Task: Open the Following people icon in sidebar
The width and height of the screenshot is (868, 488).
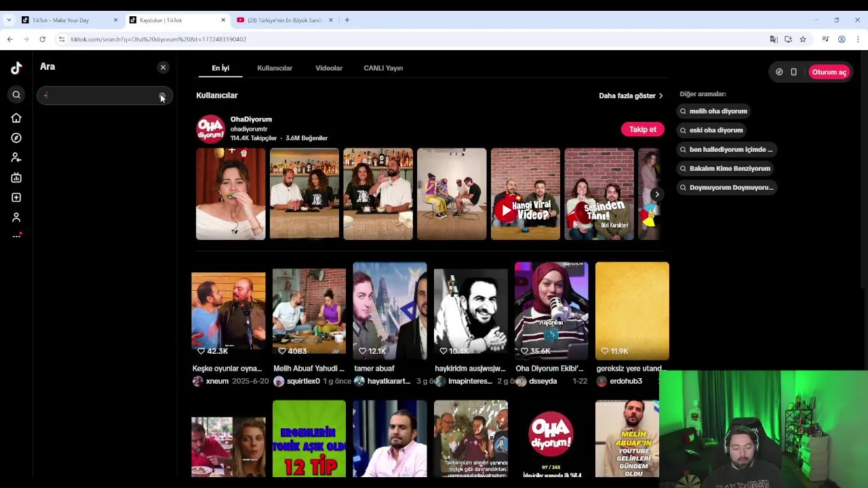Action: coord(16,157)
